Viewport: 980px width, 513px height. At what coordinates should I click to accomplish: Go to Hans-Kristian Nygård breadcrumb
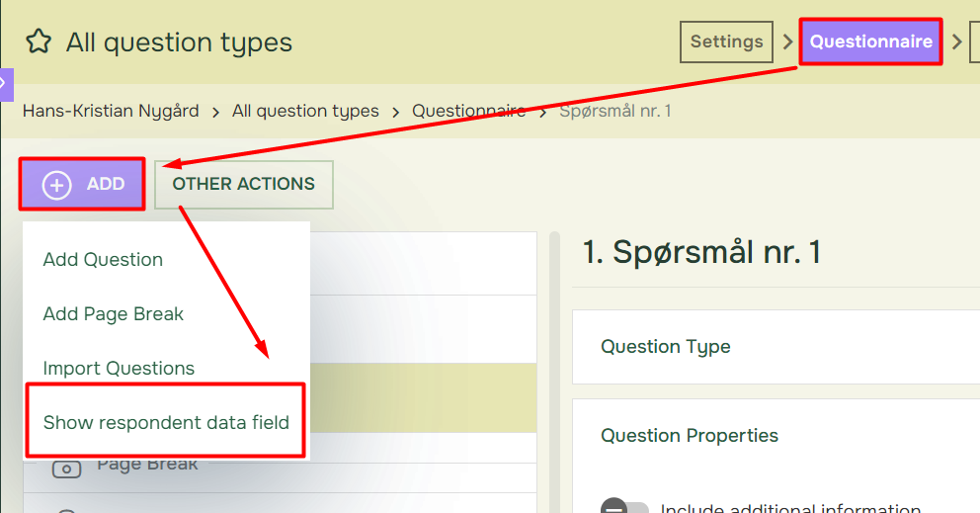coord(111,112)
